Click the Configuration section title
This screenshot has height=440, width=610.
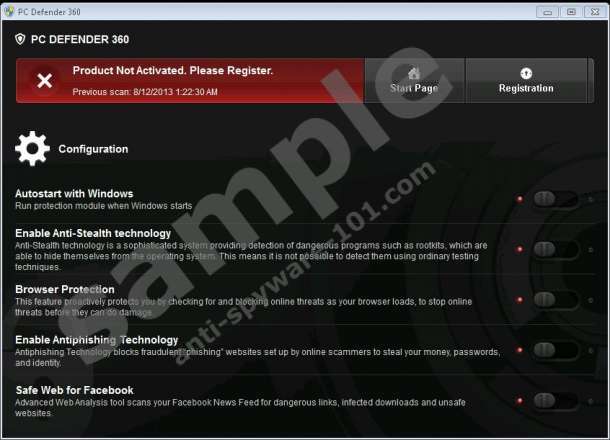(93, 149)
